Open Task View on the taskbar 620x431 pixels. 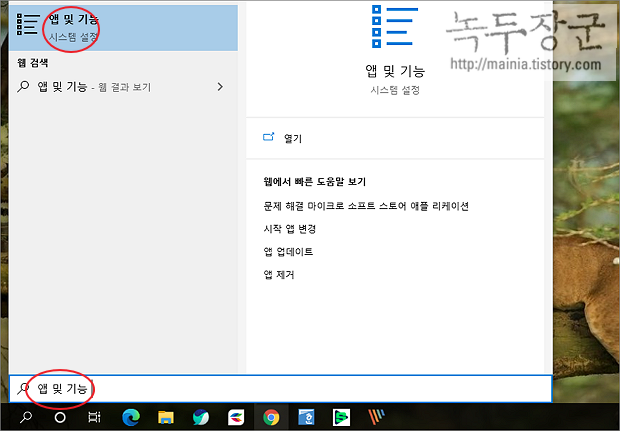pyautogui.click(x=94, y=417)
